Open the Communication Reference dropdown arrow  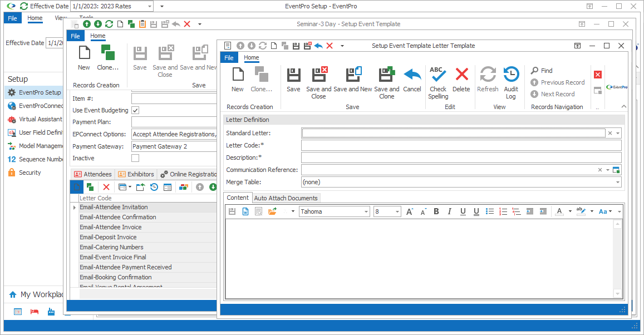coord(607,170)
